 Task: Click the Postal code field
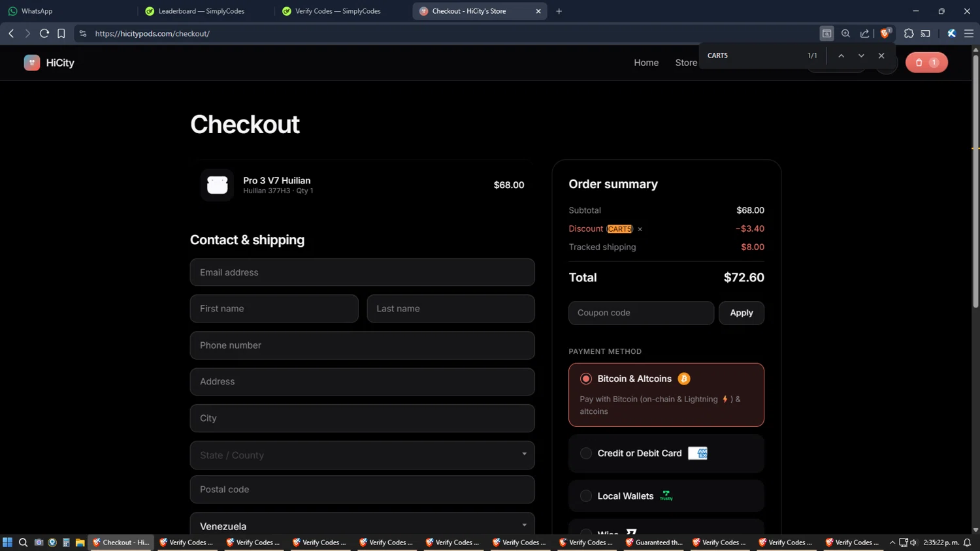pyautogui.click(x=363, y=490)
